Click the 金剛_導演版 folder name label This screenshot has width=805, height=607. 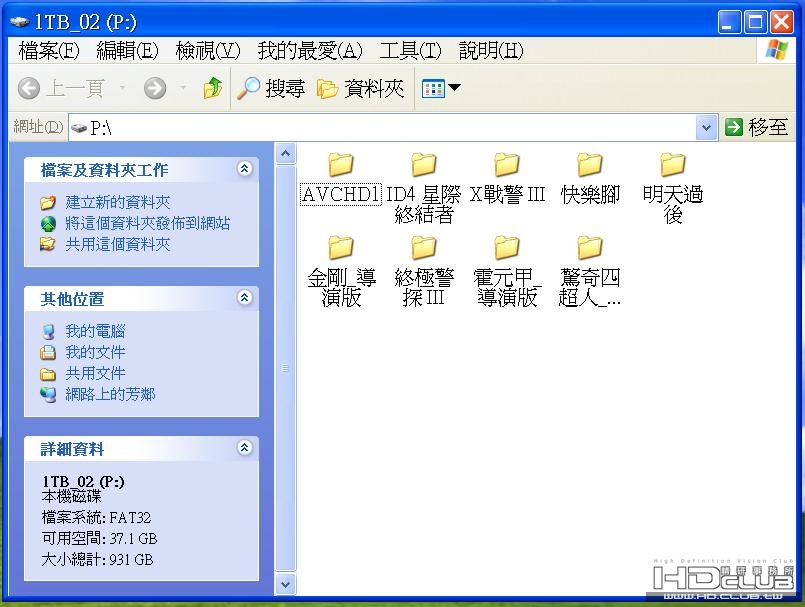[x=341, y=288]
